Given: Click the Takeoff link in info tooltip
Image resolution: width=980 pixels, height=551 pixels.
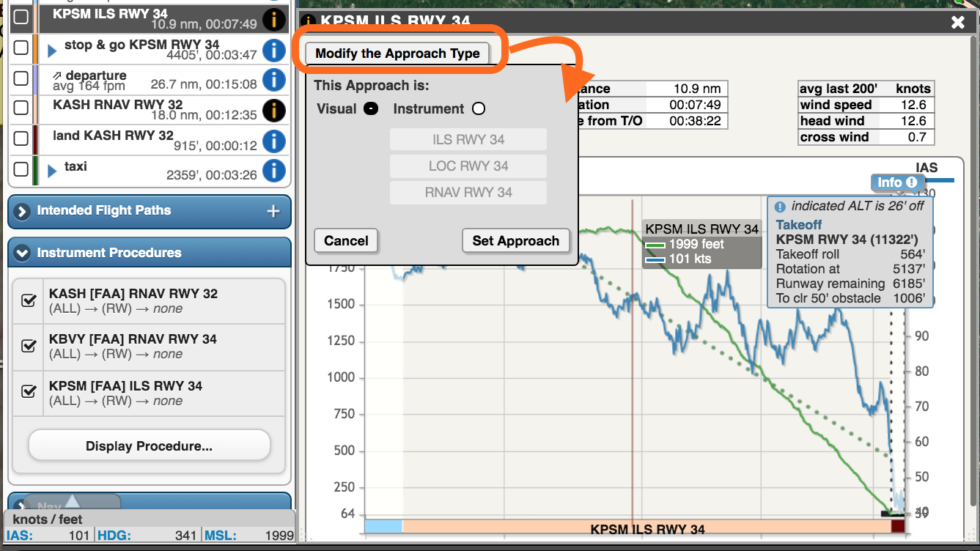Looking at the screenshot, I should coord(799,225).
